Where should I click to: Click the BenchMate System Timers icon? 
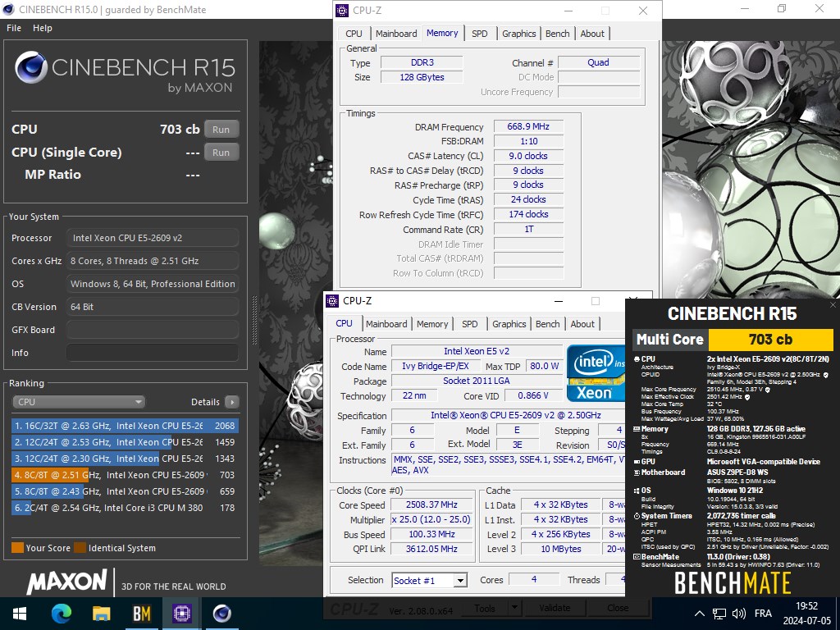[x=637, y=516]
